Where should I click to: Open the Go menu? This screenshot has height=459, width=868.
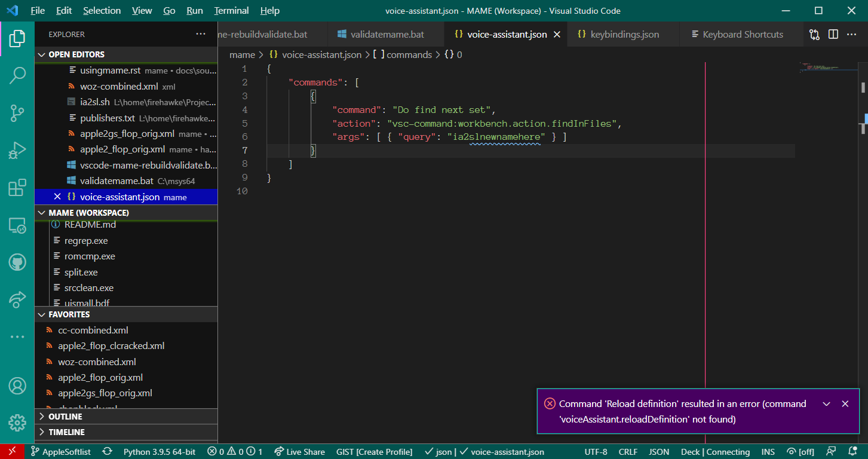point(169,11)
